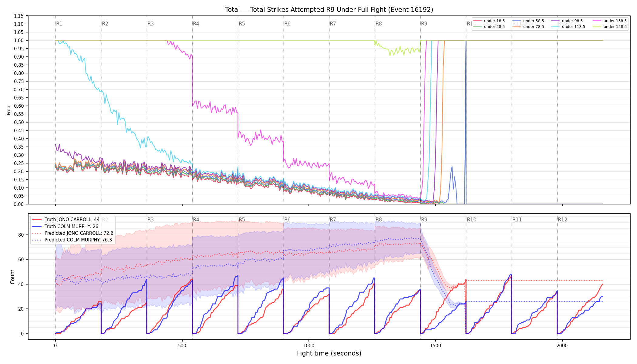The width and height of the screenshot is (637, 364).
Task: Select the 1500 tick on the time axis
Action: coord(436,345)
